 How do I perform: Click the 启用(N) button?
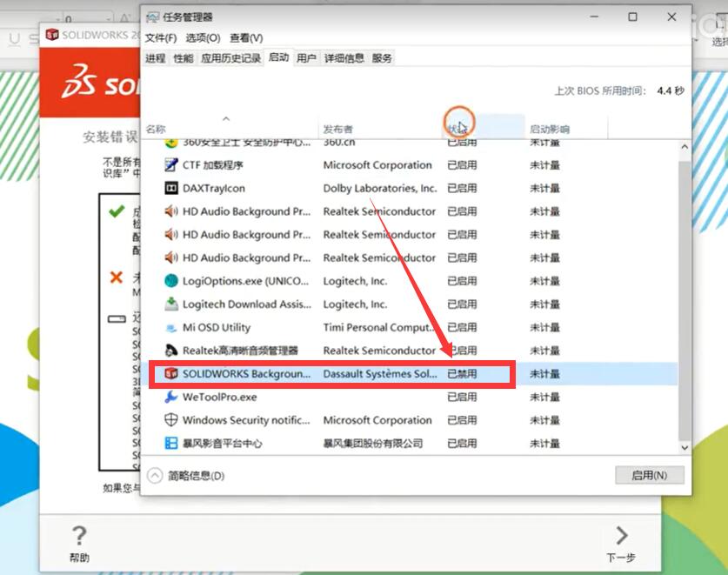coord(649,476)
